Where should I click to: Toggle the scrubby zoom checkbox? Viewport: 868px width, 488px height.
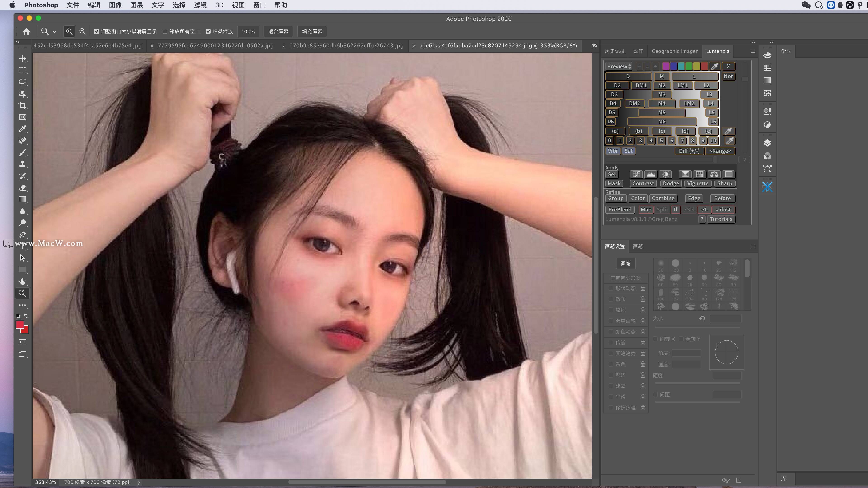[208, 31]
